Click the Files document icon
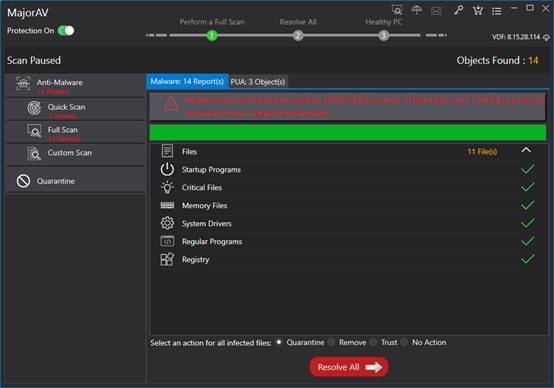Image resolution: width=554 pixels, height=388 pixels. click(167, 151)
